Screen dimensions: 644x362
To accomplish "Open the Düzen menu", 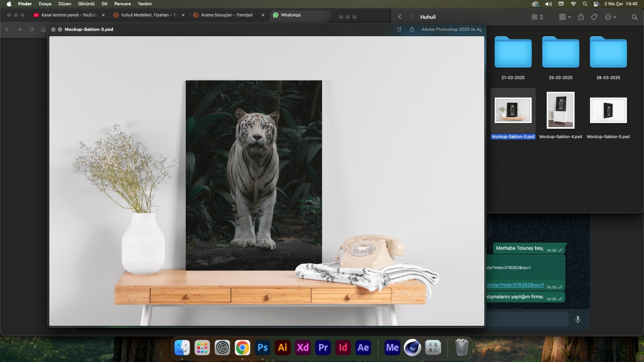I will 64,4.
